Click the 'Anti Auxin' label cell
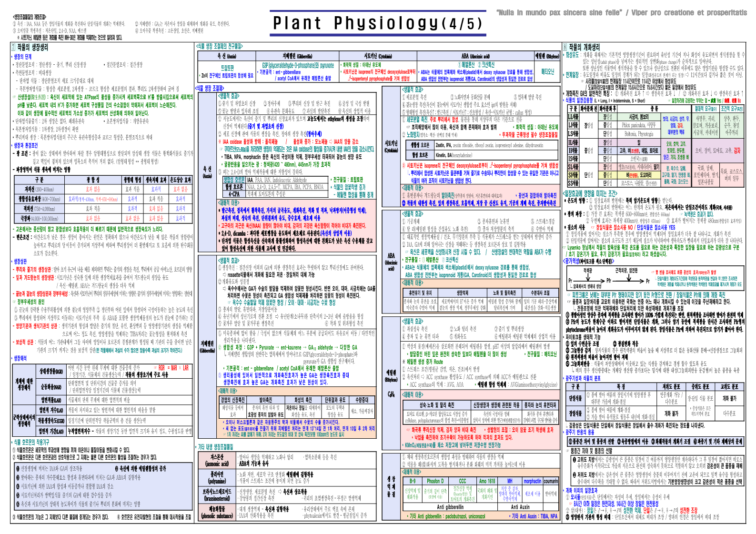Image resolution: width=756 pixels, height=534 pixels. [x=520, y=507]
